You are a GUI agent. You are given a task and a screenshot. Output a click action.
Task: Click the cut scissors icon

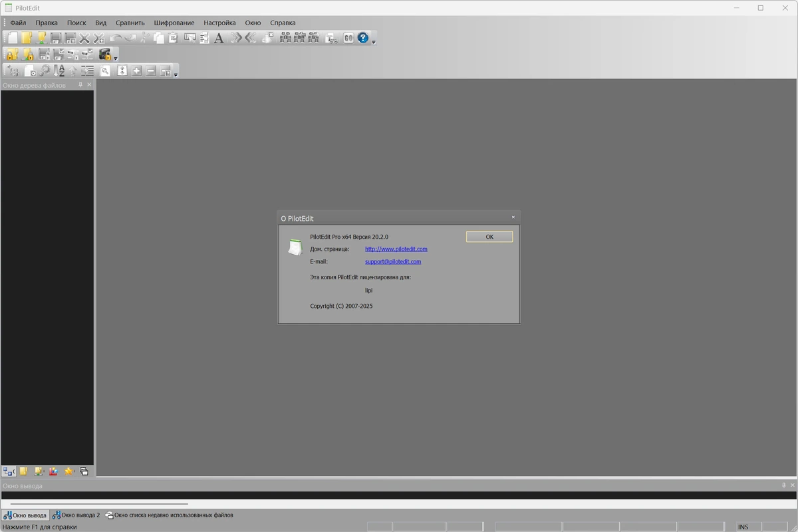click(144, 38)
